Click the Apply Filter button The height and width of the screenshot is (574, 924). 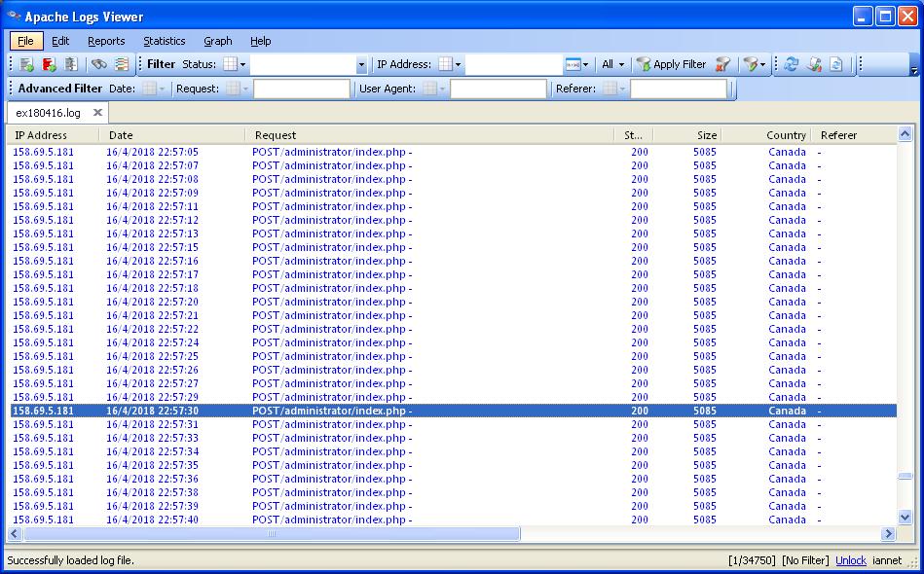tap(672, 64)
